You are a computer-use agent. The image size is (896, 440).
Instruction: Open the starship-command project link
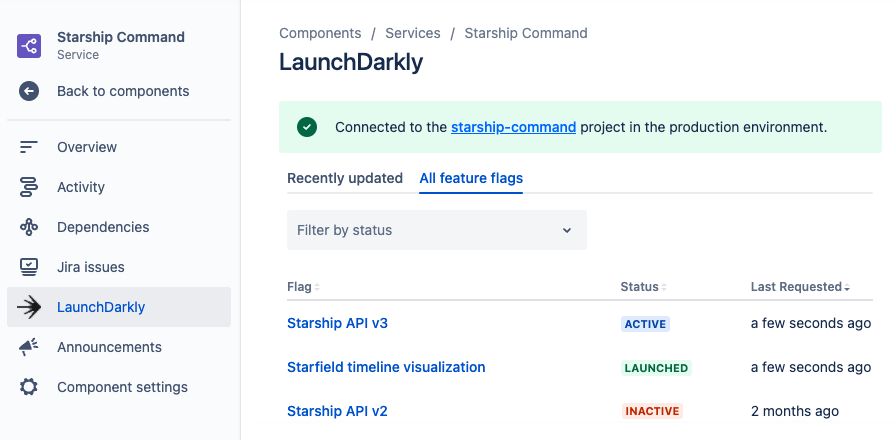(513, 127)
